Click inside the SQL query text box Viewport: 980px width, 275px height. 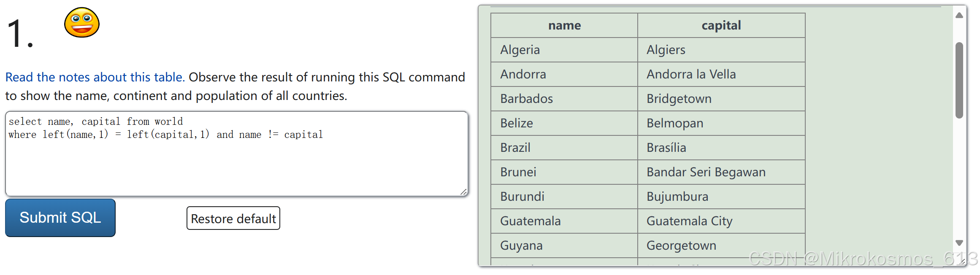pos(236,152)
